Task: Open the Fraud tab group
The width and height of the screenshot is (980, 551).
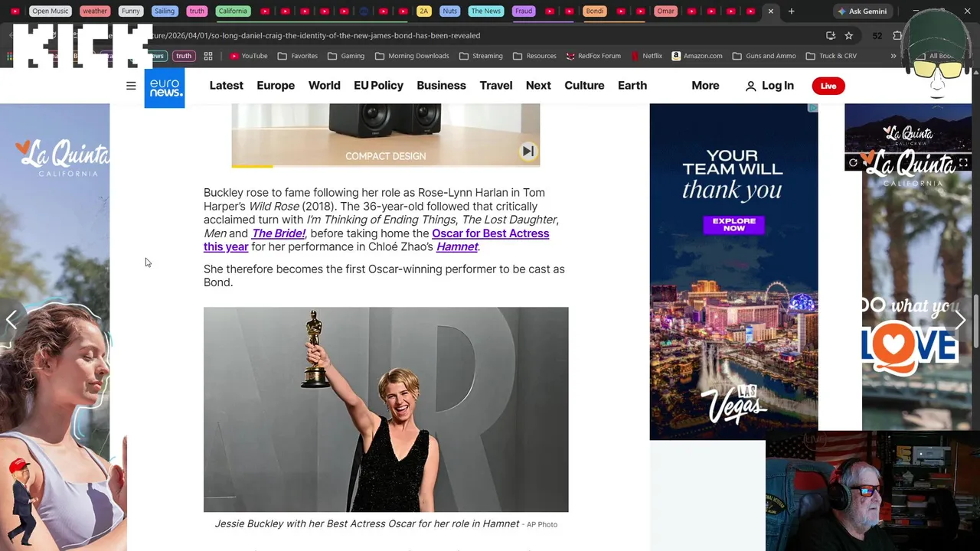Action: pos(524,11)
